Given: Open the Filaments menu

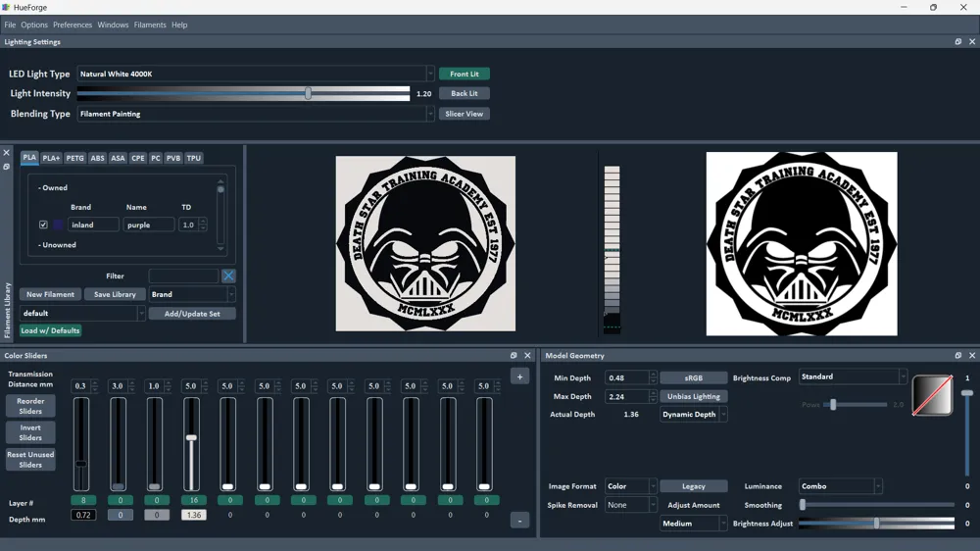Looking at the screenshot, I should (150, 25).
